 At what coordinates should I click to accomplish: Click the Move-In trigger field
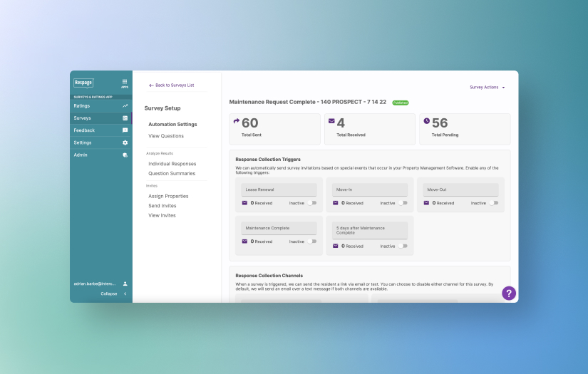pos(370,189)
